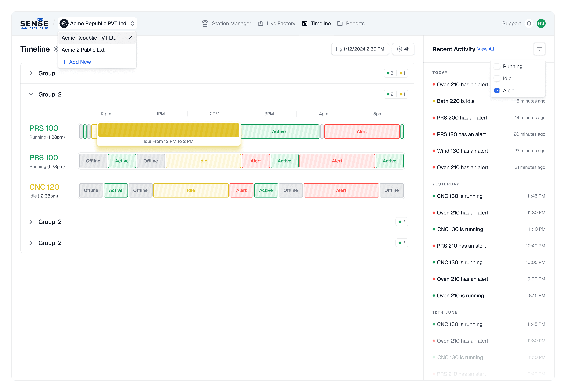
Task: Click Add New company option
Action: tap(77, 62)
